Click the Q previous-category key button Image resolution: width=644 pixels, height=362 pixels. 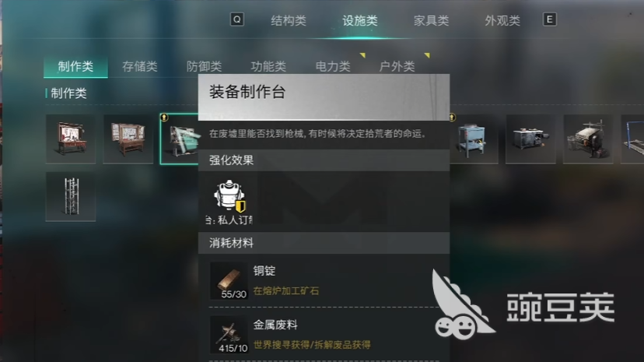tap(237, 19)
